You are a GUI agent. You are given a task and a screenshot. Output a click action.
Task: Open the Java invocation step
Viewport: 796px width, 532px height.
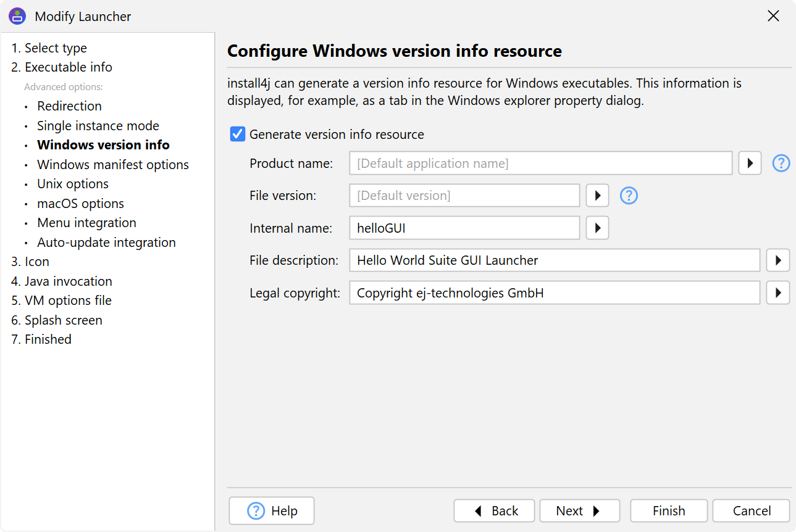68,281
